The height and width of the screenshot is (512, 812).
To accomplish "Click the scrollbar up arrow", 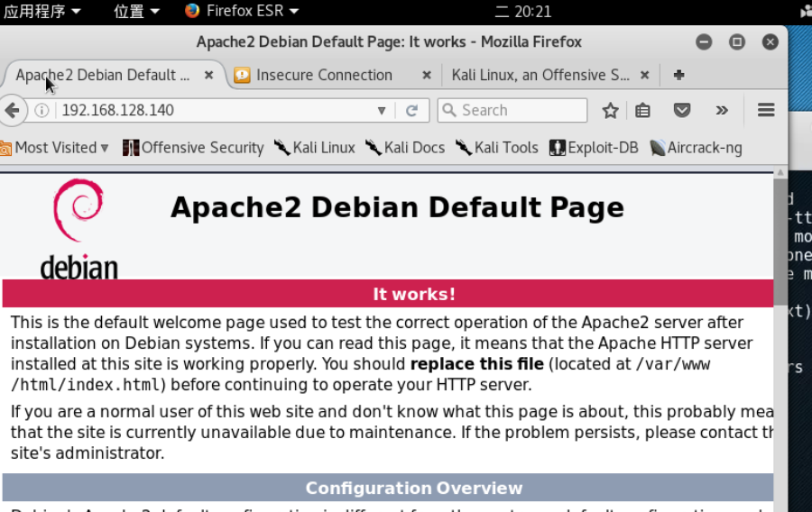I will [780, 172].
